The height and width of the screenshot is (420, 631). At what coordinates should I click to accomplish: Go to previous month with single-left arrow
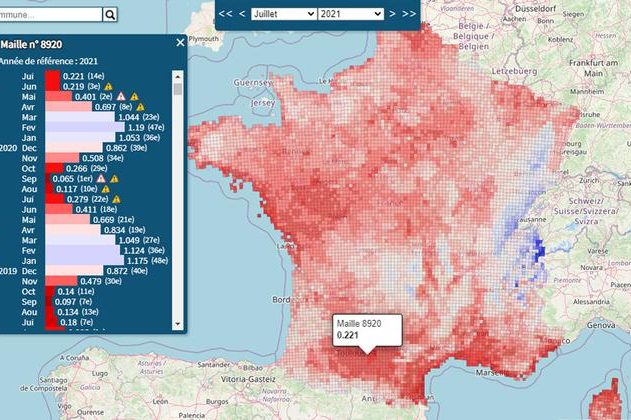coord(242,13)
